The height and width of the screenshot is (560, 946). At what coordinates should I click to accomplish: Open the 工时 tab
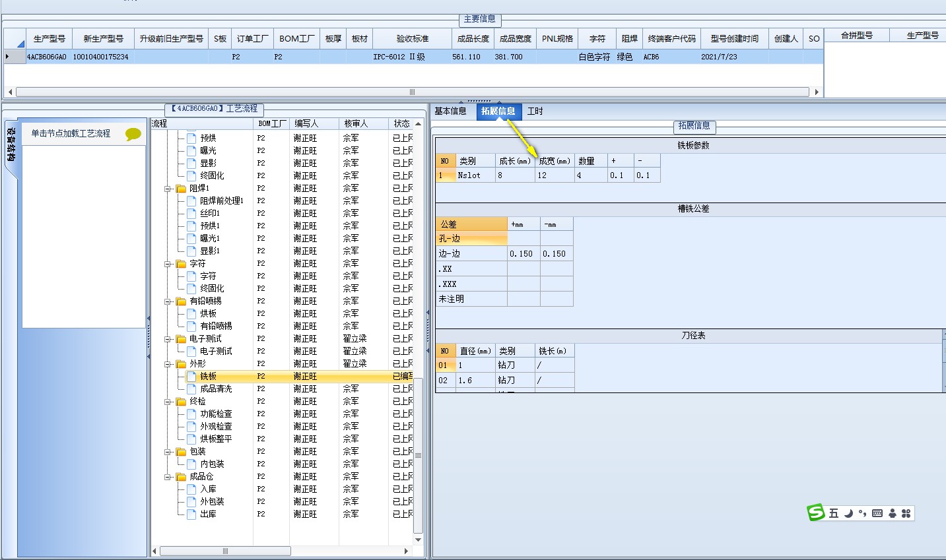click(535, 111)
